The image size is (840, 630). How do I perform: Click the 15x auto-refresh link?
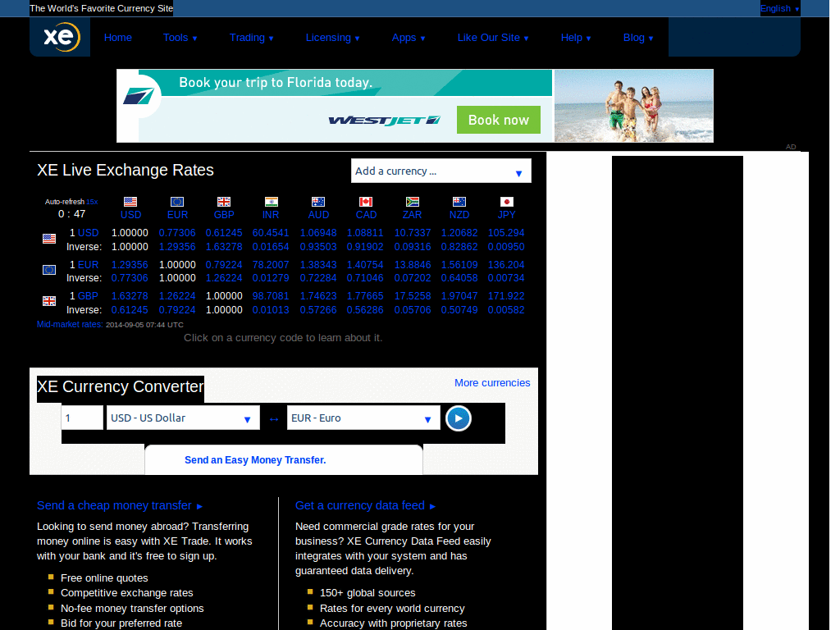[x=92, y=202]
